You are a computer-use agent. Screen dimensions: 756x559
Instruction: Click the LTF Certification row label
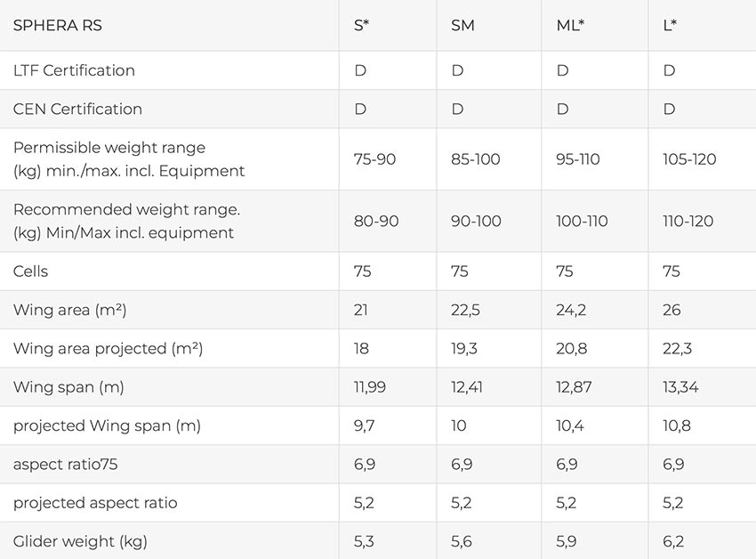pyautogui.click(x=74, y=70)
